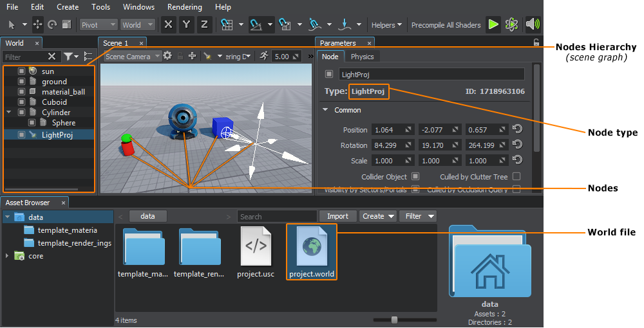Click the Import button

[337, 216]
